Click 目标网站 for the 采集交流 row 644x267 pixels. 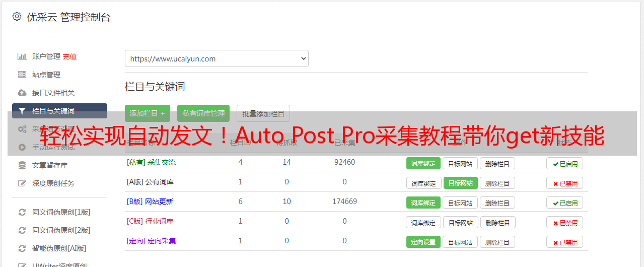[460, 163]
